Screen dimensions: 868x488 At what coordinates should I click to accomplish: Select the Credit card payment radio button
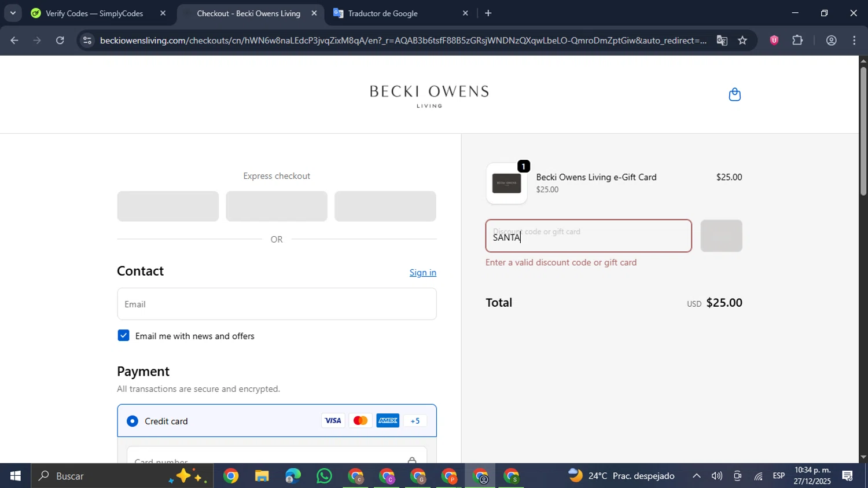[133, 421]
